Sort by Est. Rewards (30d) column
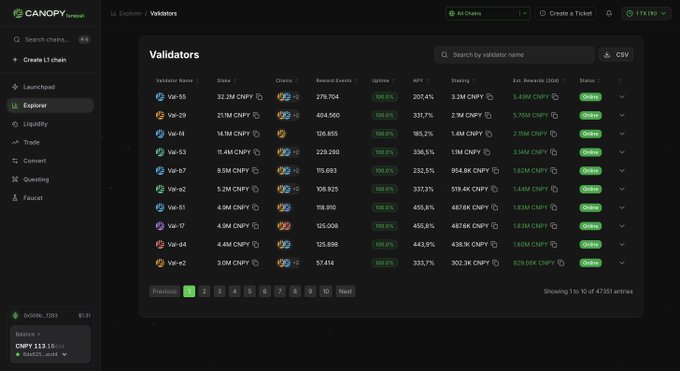The image size is (680, 371). [x=539, y=81]
